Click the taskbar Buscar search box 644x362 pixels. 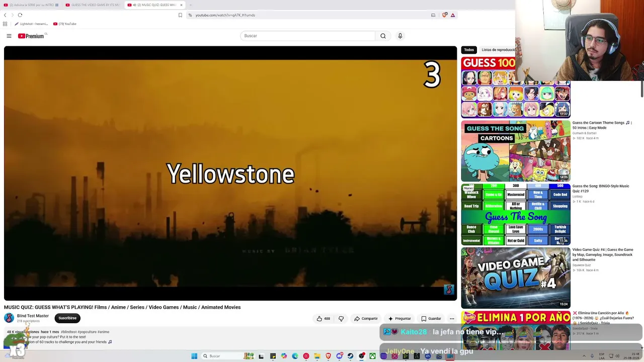(x=228, y=356)
